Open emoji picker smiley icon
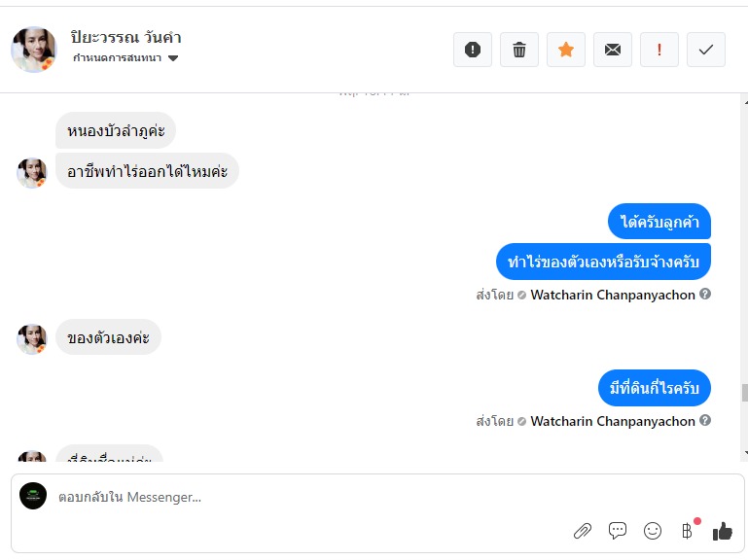Viewport: 748px width, 560px height. [653, 531]
